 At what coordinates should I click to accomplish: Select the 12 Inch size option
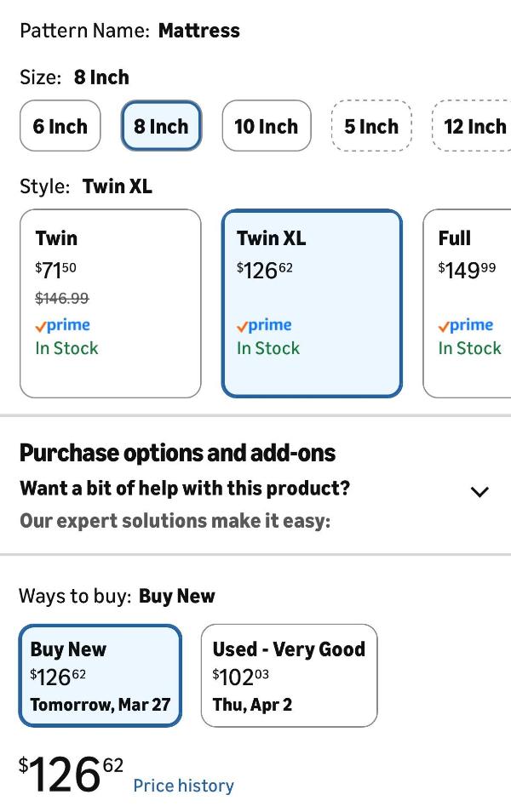click(x=474, y=126)
